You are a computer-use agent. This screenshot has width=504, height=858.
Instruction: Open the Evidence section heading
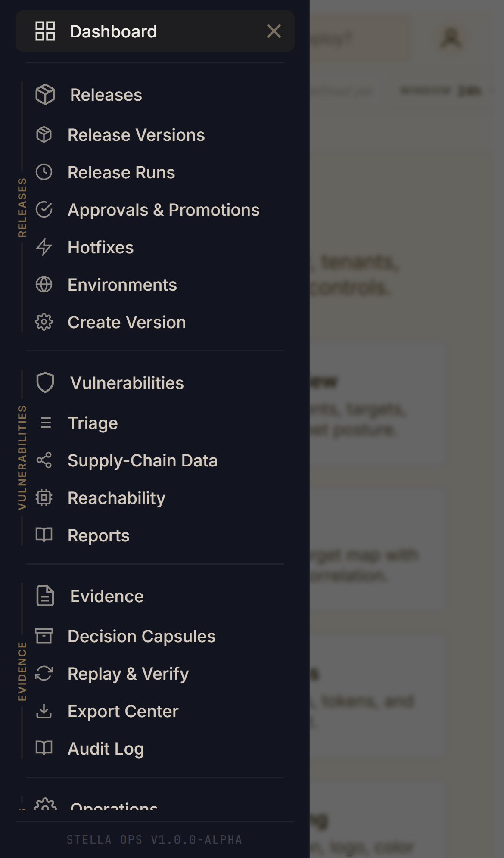(107, 597)
